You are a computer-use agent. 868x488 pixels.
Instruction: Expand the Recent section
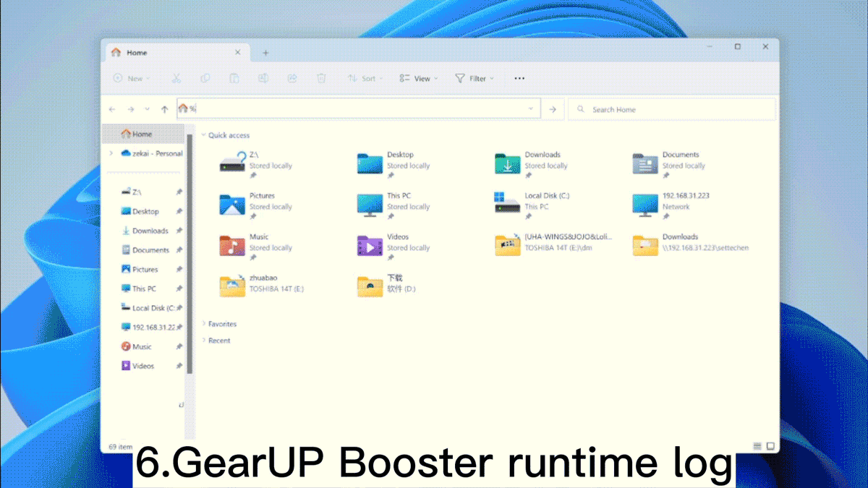coord(204,341)
